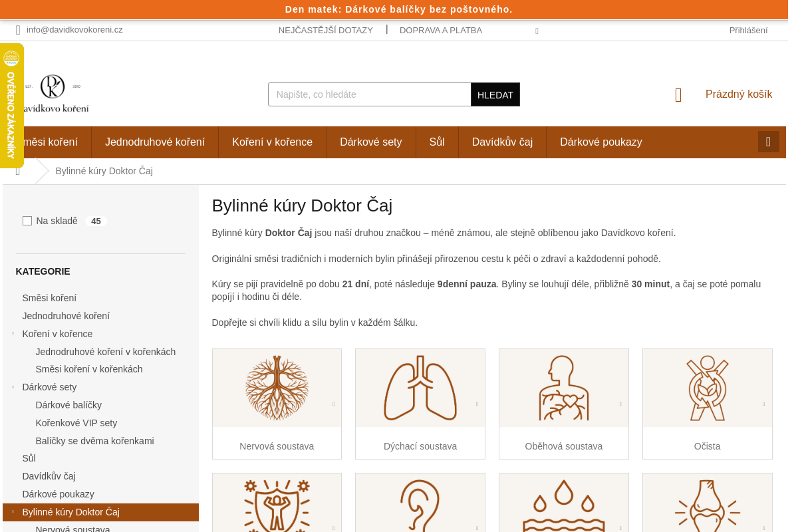Open the more menu items button
The height and width of the screenshot is (532, 798).
768,142
